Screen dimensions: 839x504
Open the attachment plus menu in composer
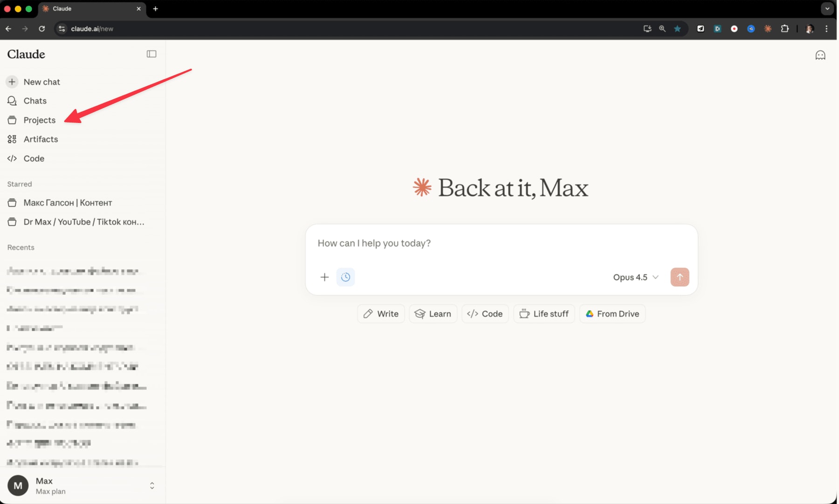point(324,277)
